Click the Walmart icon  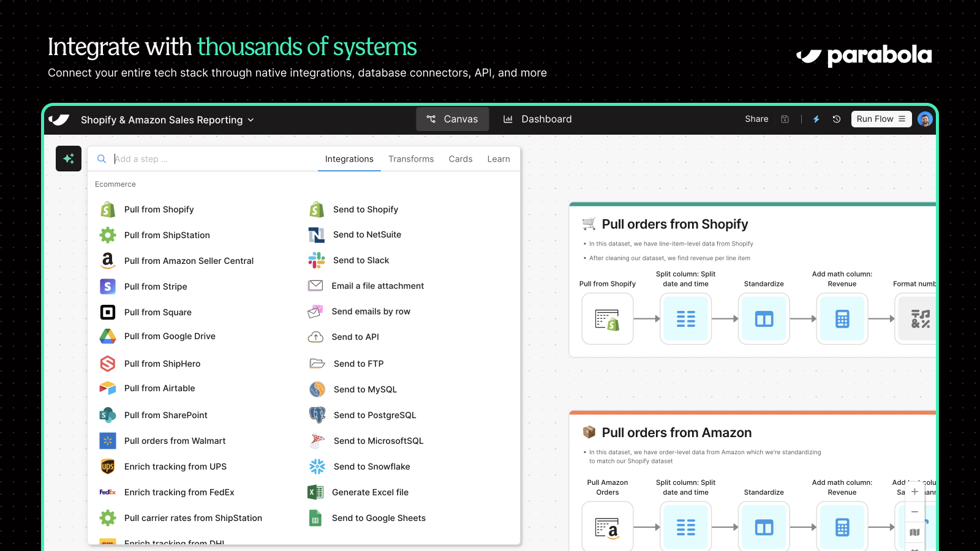(108, 441)
